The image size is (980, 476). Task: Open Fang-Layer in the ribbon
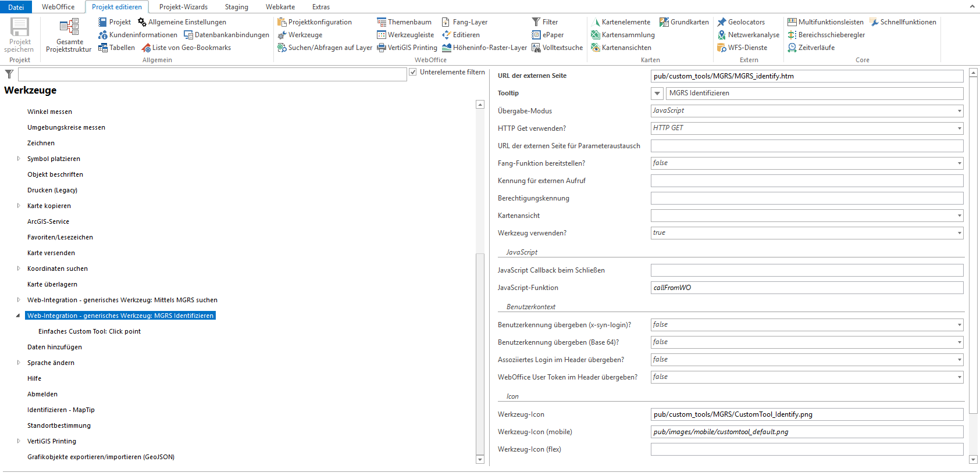(465, 22)
